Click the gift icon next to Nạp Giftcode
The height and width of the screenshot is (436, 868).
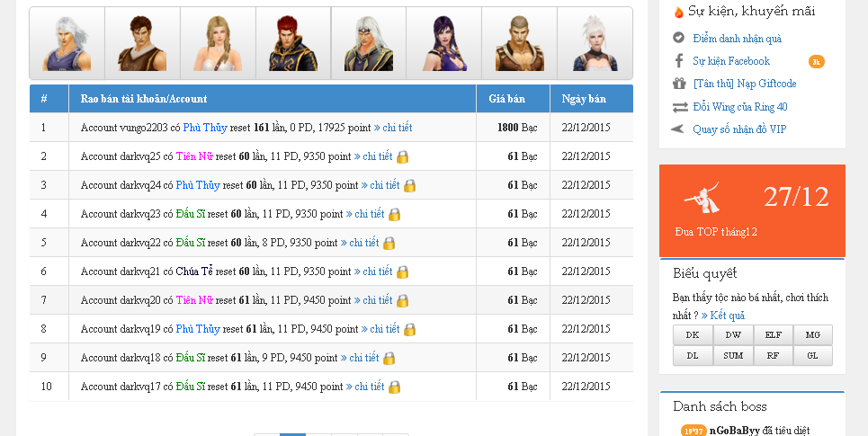coord(678,84)
